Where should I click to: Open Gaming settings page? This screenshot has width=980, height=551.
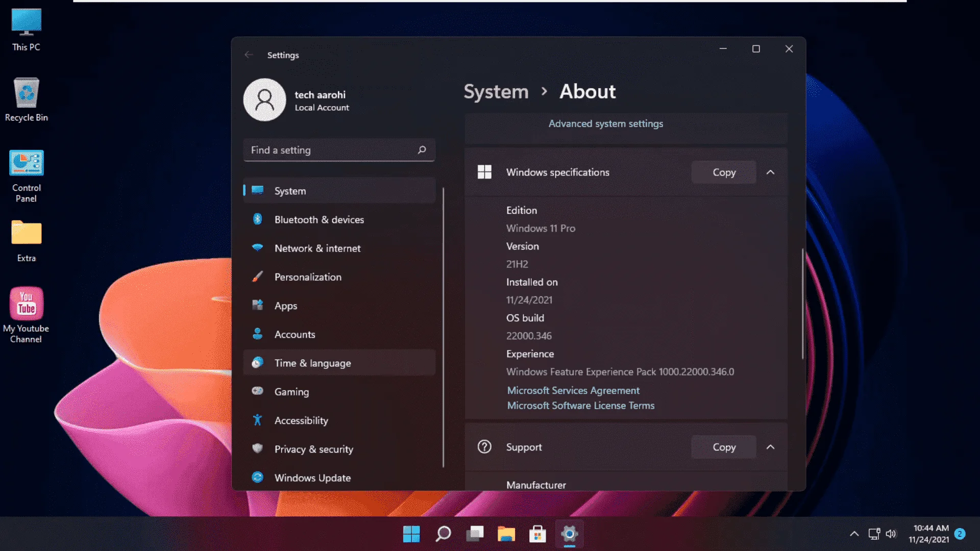[x=339, y=392]
